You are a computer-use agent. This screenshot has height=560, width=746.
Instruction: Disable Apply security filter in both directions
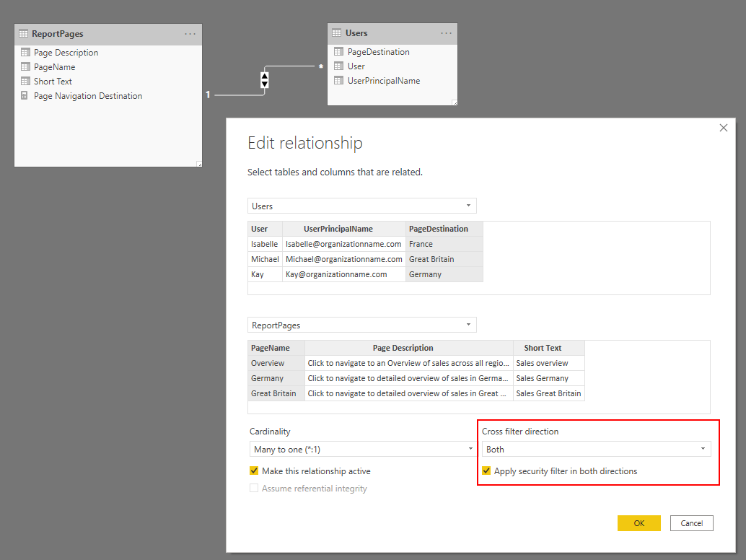point(488,471)
